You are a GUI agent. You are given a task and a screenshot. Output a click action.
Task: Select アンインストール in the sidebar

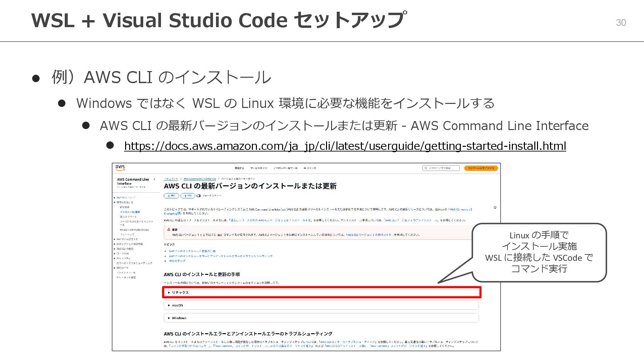click(126, 273)
